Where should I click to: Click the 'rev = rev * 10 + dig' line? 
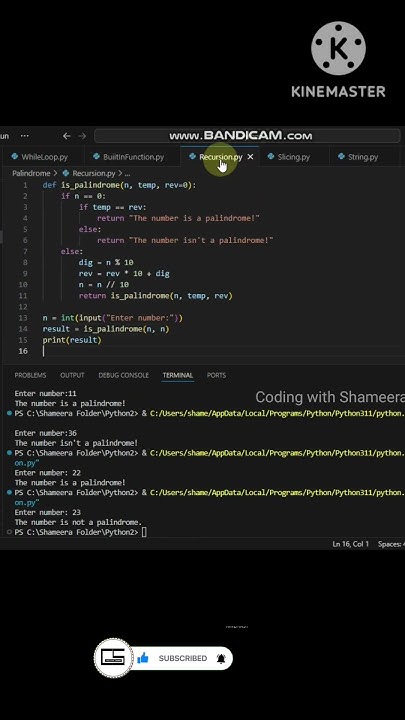click(x=124, y=273)
